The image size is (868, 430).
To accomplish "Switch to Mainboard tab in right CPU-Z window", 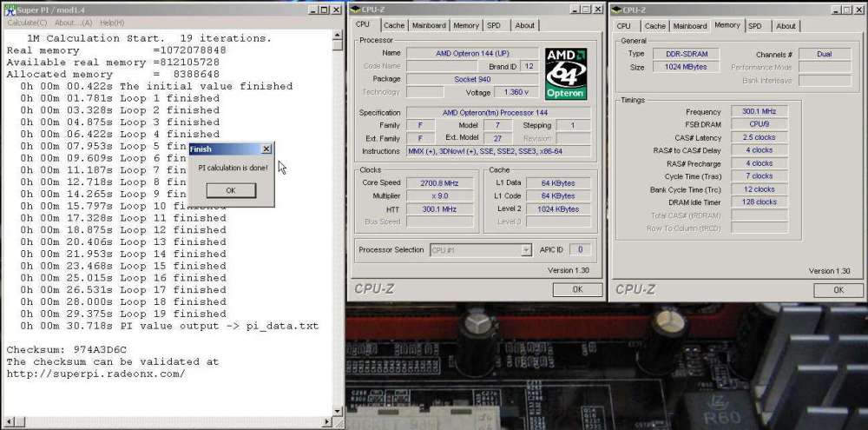I will point(690,26).
